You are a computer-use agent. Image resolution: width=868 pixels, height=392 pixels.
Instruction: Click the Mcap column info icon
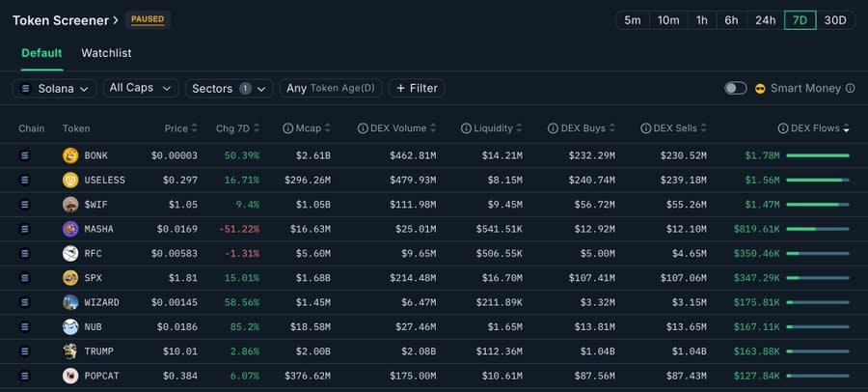[x=287, y=128]
